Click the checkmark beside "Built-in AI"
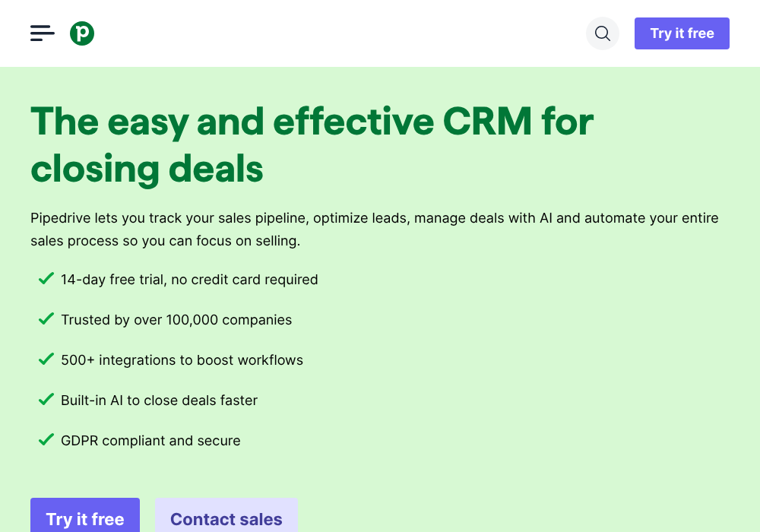The width and height of the screenshot is (760, 532). pyautogui.click(x=46, y=400)
